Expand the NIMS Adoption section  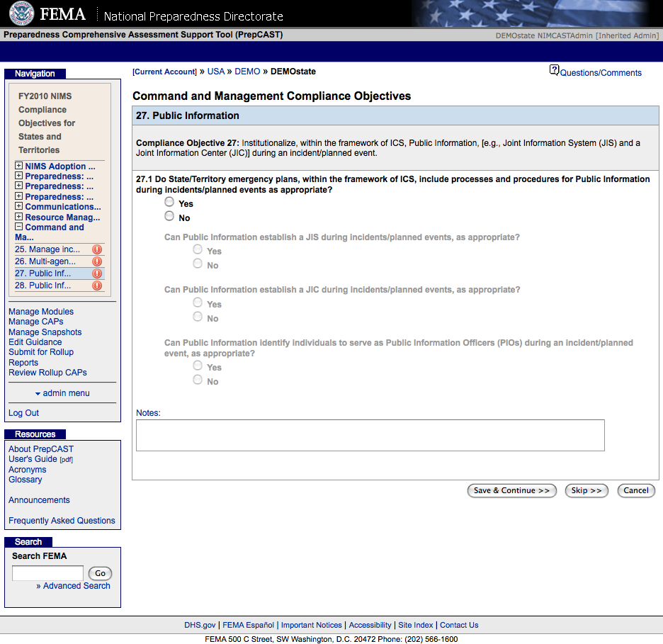19,166
